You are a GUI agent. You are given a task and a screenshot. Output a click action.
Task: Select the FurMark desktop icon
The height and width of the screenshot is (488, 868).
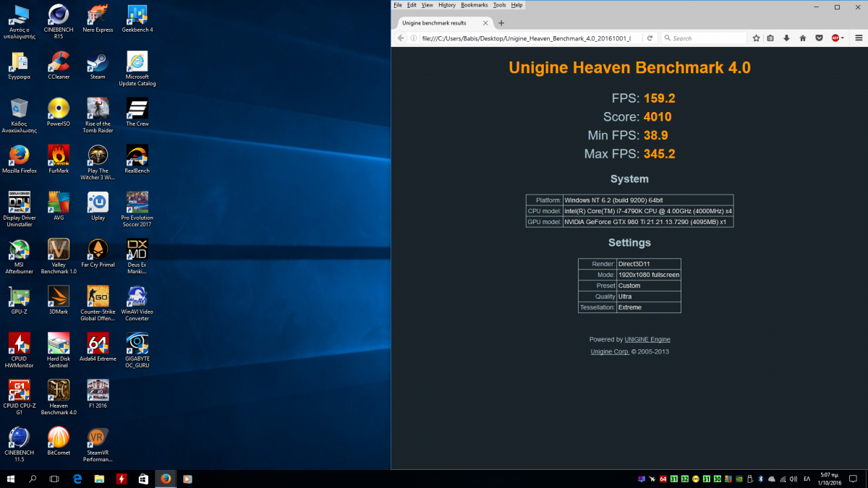coord(59,160)
